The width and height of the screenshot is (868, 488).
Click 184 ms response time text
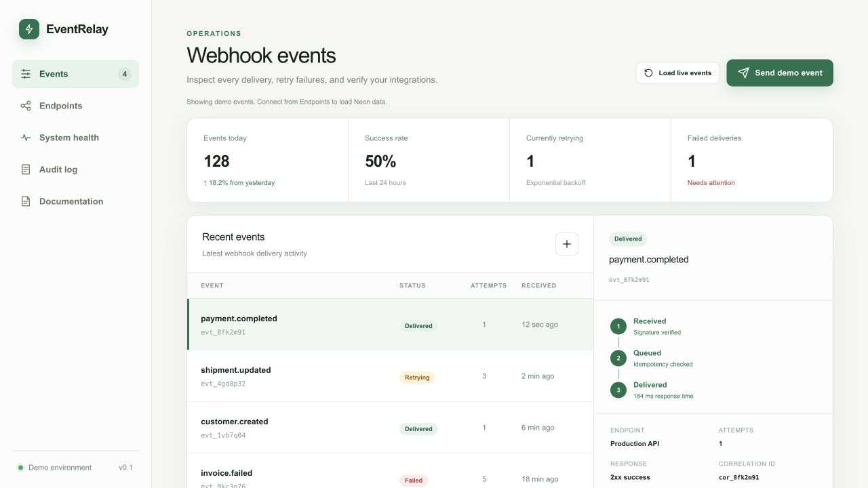click(663, 396)
